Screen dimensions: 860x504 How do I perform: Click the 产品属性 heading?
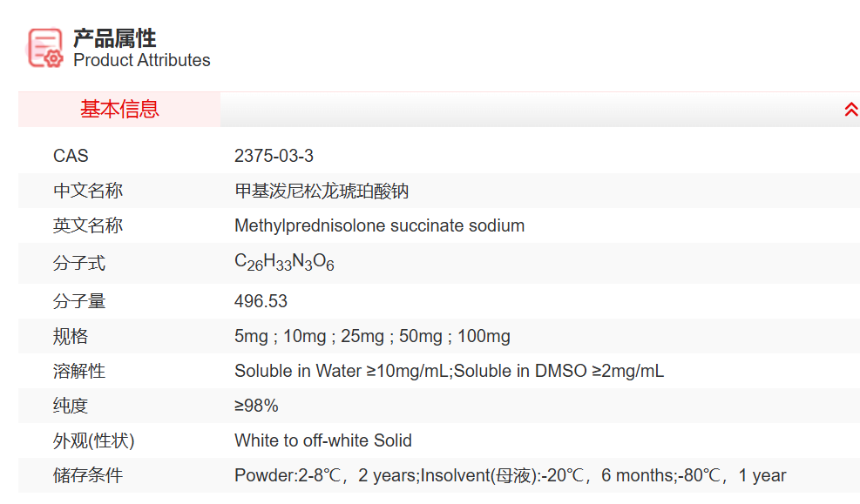coord(115,37)
